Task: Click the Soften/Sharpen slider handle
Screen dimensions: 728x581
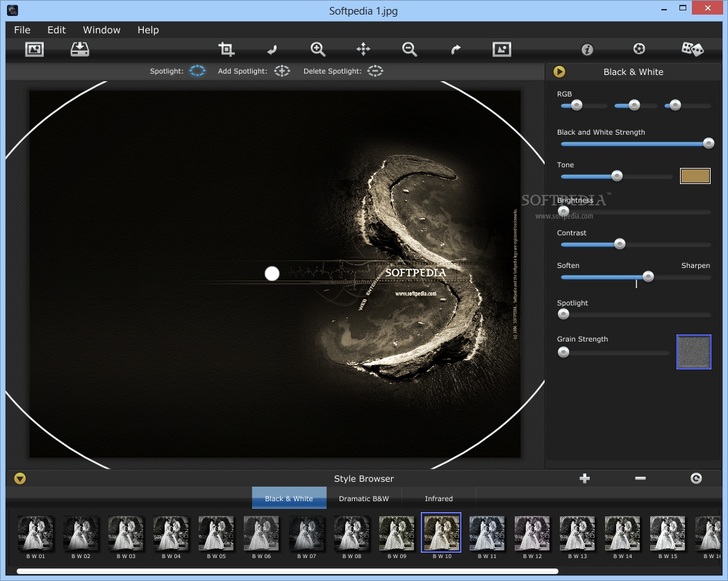Action: (x=648, y=276)
